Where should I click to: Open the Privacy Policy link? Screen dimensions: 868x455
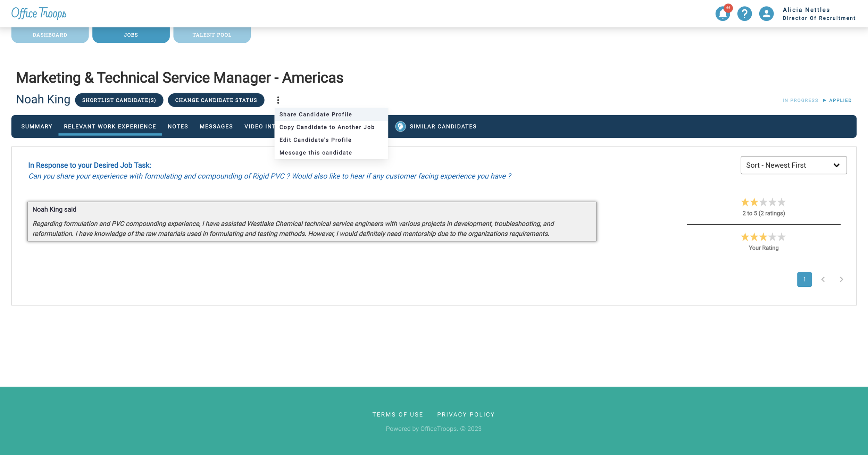point(466,414)
